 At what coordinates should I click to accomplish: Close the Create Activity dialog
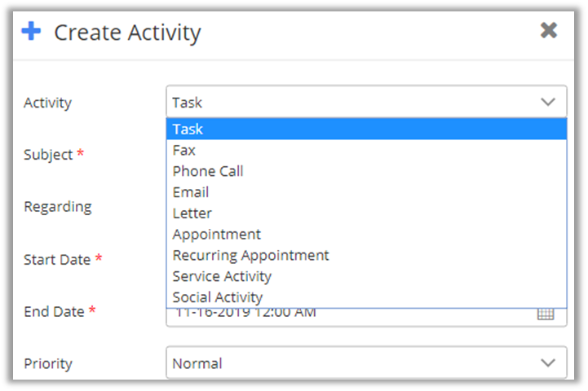click(549, 31)
